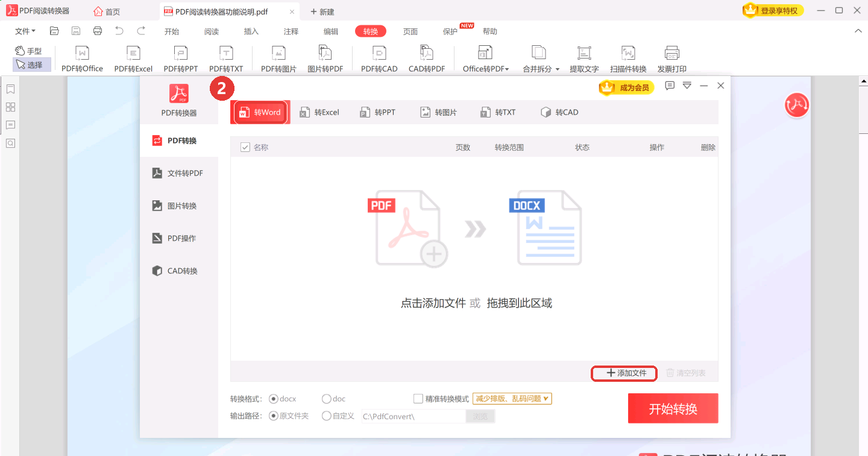Click the 登录享特权 login button
The image size is (868, 456).
pyautogui.click(x=773, y=10)
